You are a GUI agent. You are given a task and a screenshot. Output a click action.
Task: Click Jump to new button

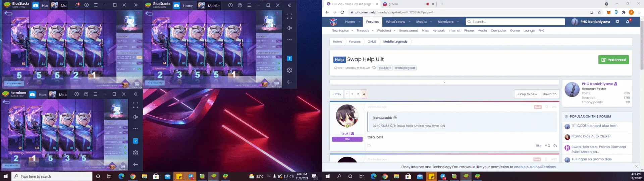click(x=527, y=94)
